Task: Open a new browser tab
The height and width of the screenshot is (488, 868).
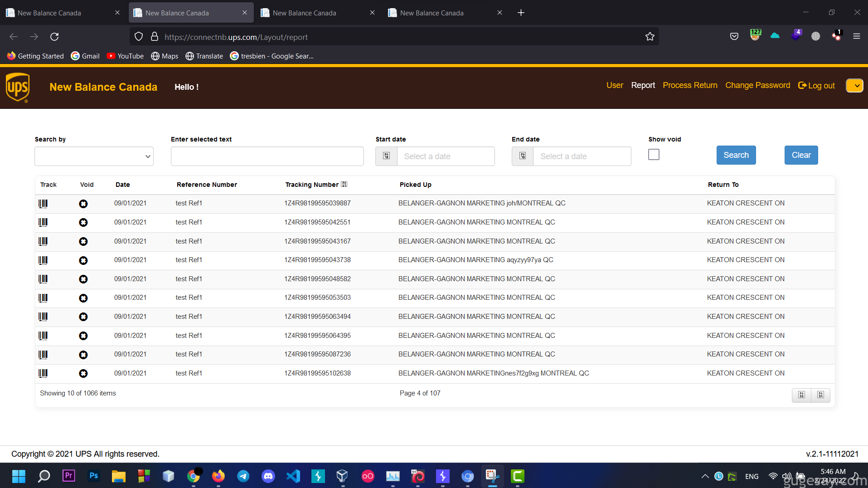Action: (x=521, y=13)
